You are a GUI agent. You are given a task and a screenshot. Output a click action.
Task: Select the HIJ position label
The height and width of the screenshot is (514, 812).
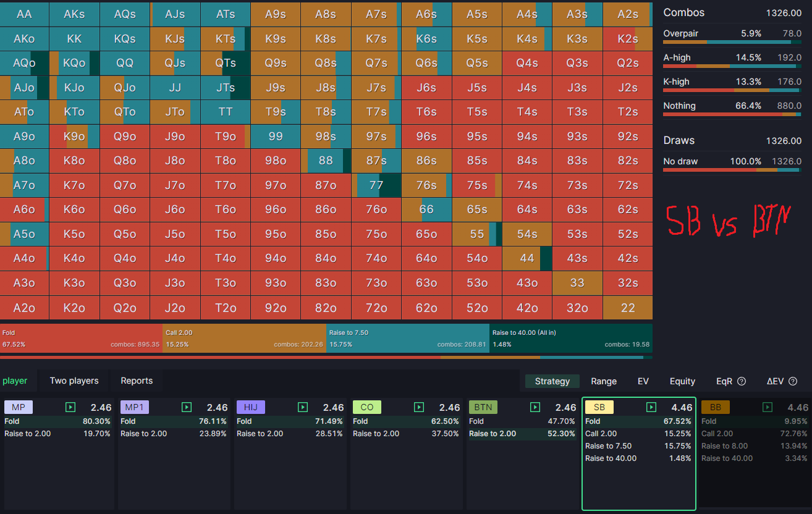[x=251, y=407]
